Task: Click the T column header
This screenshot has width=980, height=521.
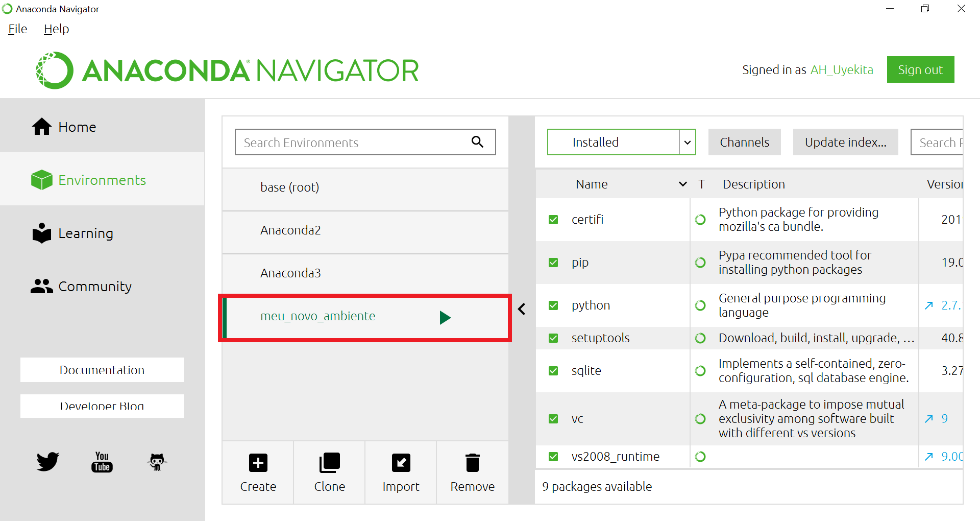Action: point(701,184)
